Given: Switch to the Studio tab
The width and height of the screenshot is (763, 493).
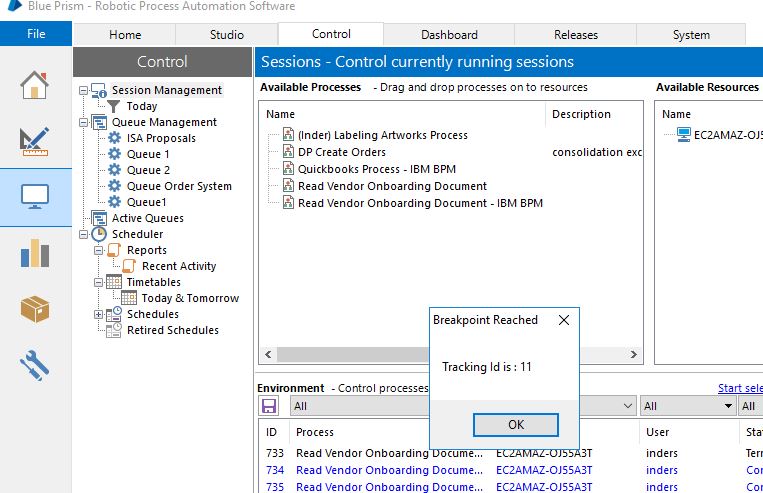Looking at the screenshot, I should pos(227,35).
